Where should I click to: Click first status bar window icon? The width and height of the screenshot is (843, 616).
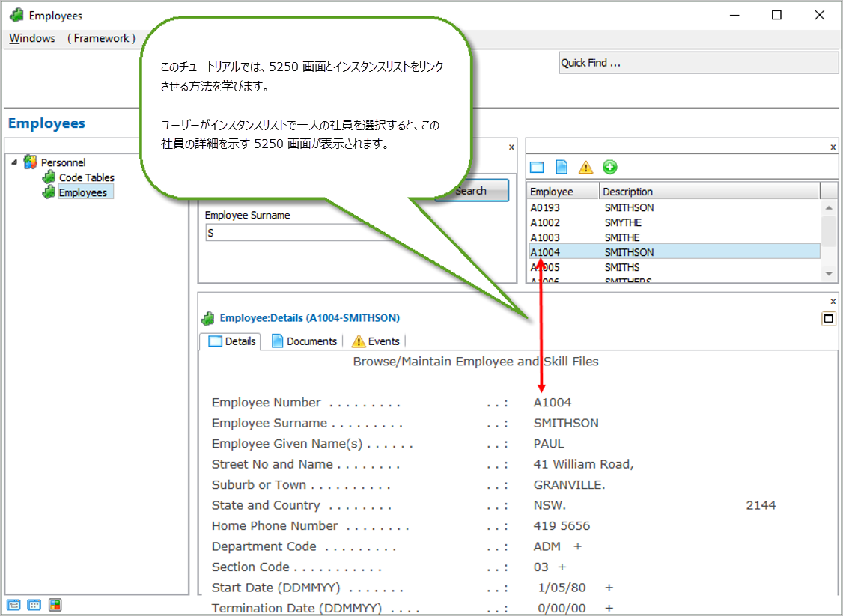tap(14, 605)
